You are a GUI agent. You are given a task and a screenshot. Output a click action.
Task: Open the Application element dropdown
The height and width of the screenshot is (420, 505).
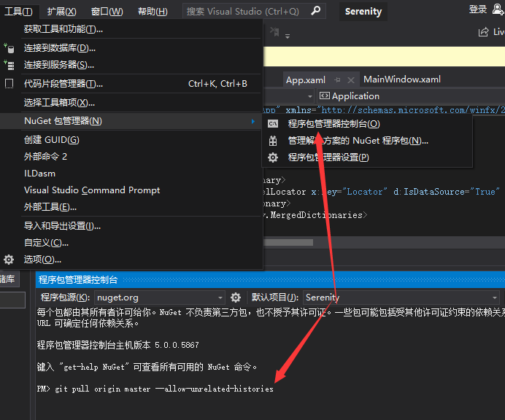tap(411, 96)
